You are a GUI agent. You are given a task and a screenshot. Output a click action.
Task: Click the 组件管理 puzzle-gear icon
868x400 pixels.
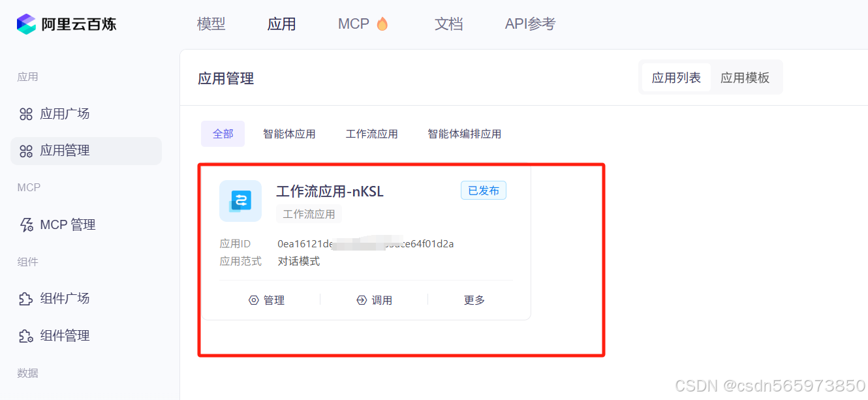26,336
